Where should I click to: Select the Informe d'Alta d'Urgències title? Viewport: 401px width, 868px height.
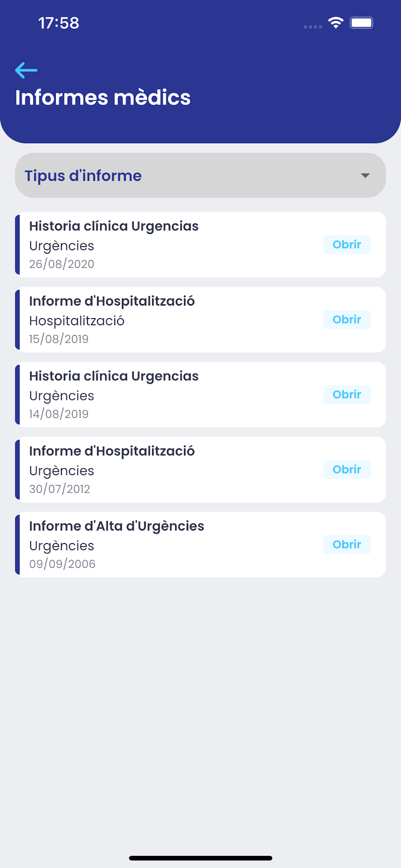click(116, 526)
